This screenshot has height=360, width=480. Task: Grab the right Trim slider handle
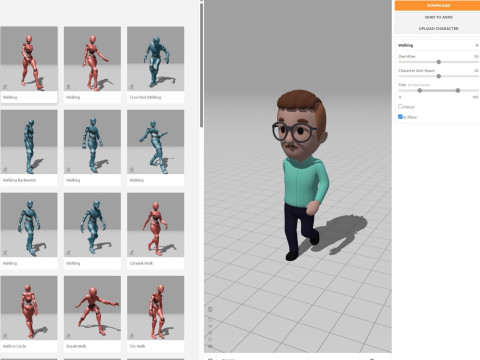458,90
